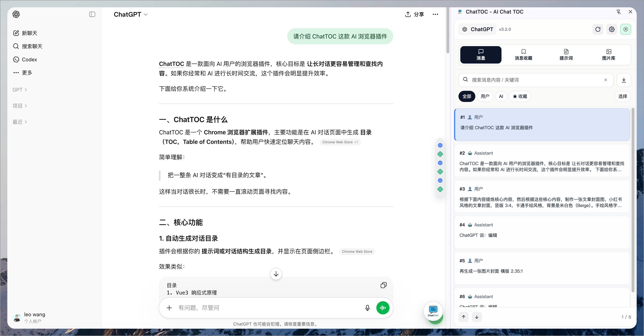This screenshot has width=644, height=336.
Task: Click heading 二、核心功能
Action: point(181,222)
